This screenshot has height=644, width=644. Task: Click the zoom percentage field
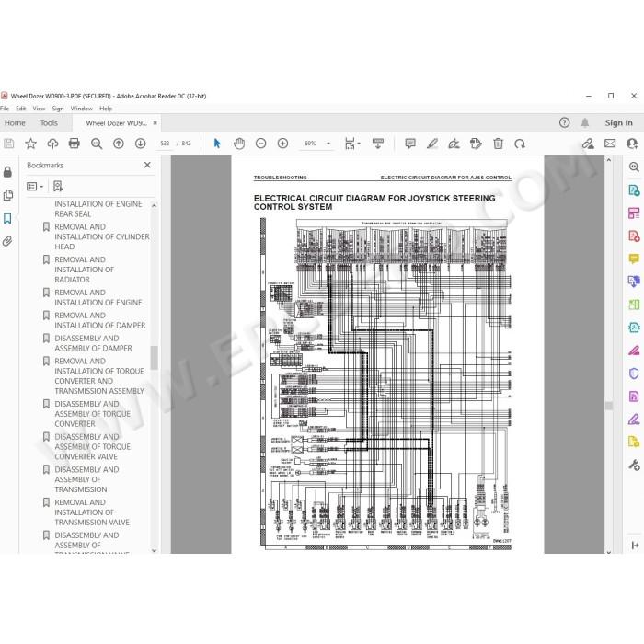[310, 144]
